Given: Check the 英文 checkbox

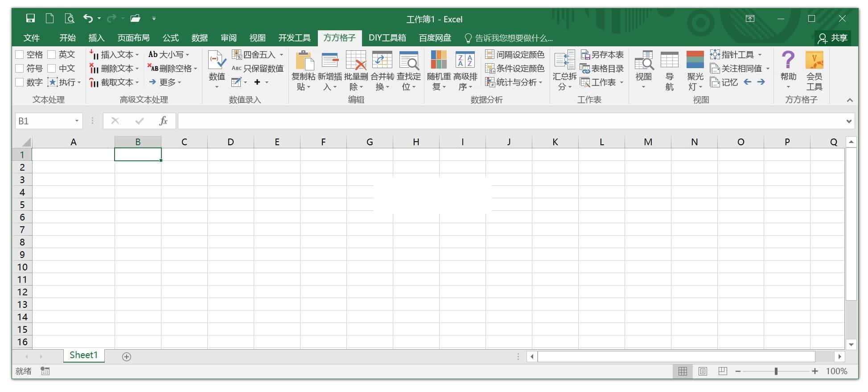Looking at the screenshot, I should (x=52, y=55).
